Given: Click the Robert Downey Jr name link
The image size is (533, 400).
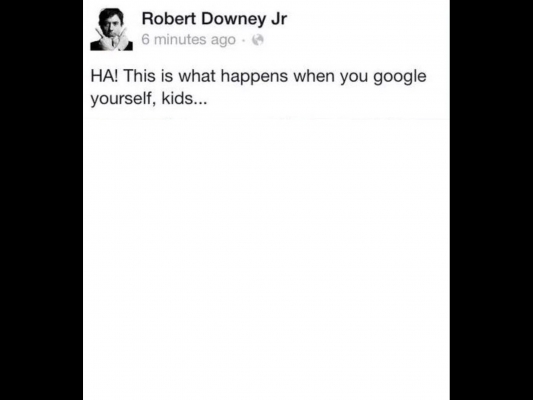Looking at the screenshot, I should point(214,19).
